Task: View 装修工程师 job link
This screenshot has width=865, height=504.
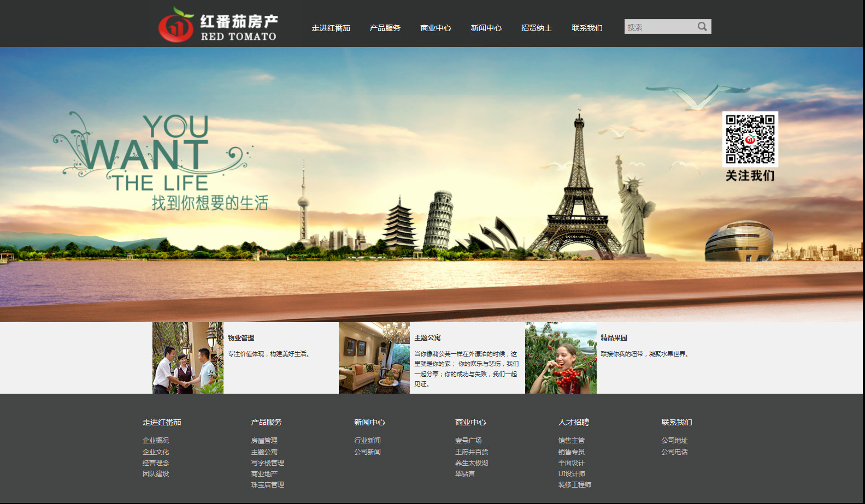Action: click(575, 485)
